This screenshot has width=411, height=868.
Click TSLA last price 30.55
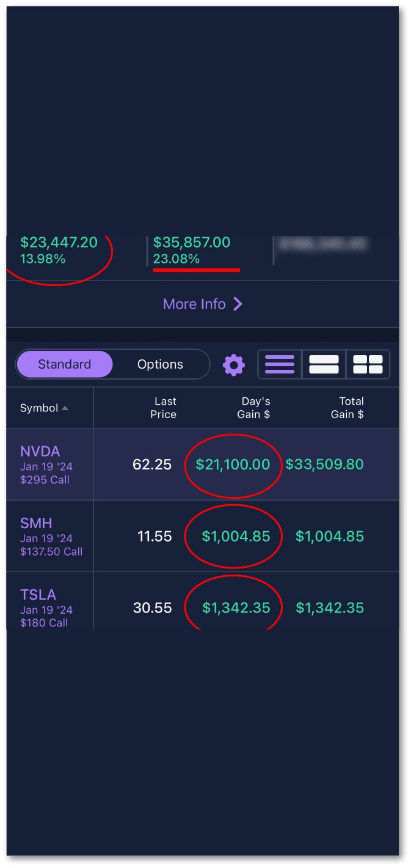tap(153, 608)
